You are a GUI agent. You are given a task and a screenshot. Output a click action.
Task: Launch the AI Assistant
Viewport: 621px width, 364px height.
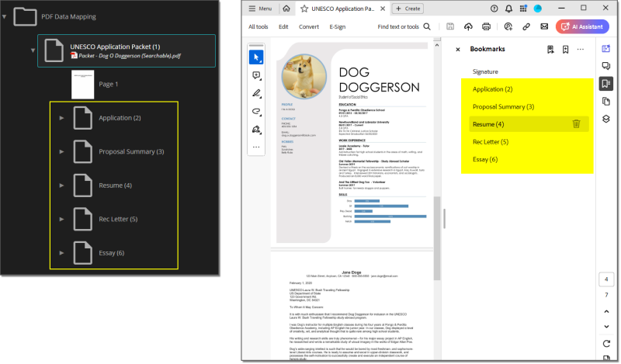click(x=582, y=26)
